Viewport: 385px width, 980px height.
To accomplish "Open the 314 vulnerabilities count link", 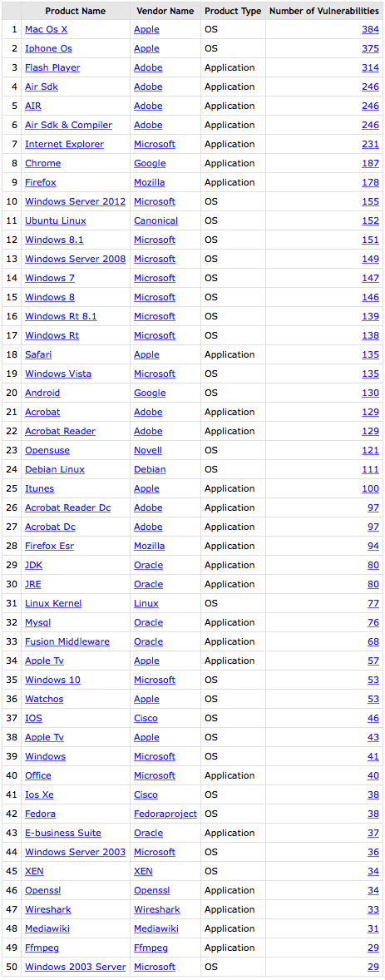I will pos(370,67).
